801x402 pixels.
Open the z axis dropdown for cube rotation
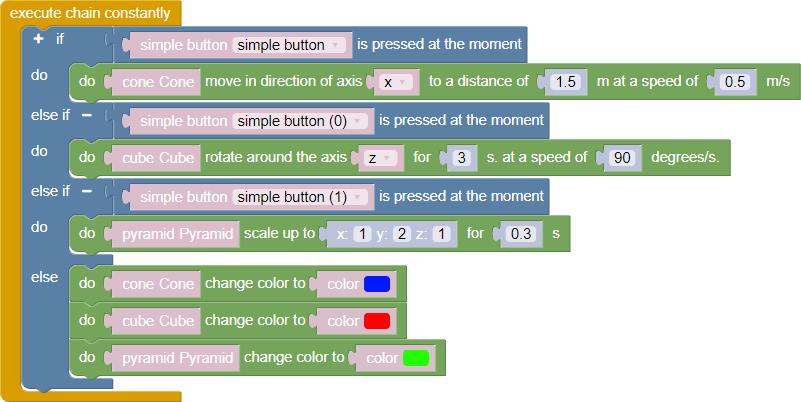pyautogui.click(x=381, y=158)
